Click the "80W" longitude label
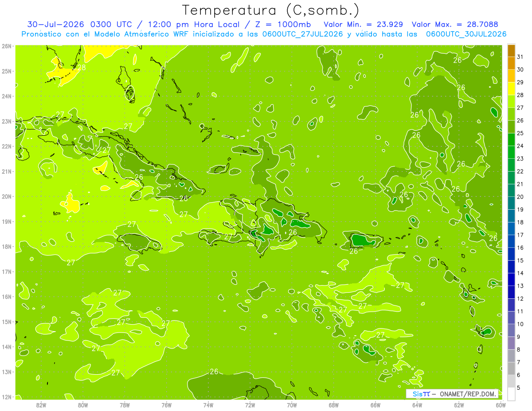 point(83,405)
